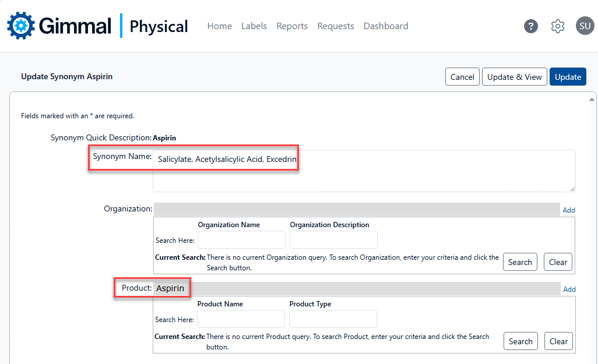
Task: Focus the Organization Description search field
Action: tap(333, 240)
